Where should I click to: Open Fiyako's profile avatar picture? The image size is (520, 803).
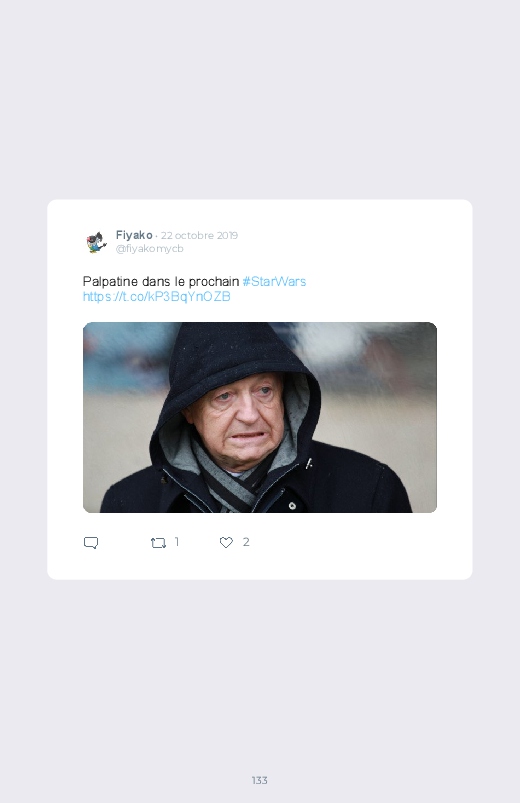click(96, 242)
